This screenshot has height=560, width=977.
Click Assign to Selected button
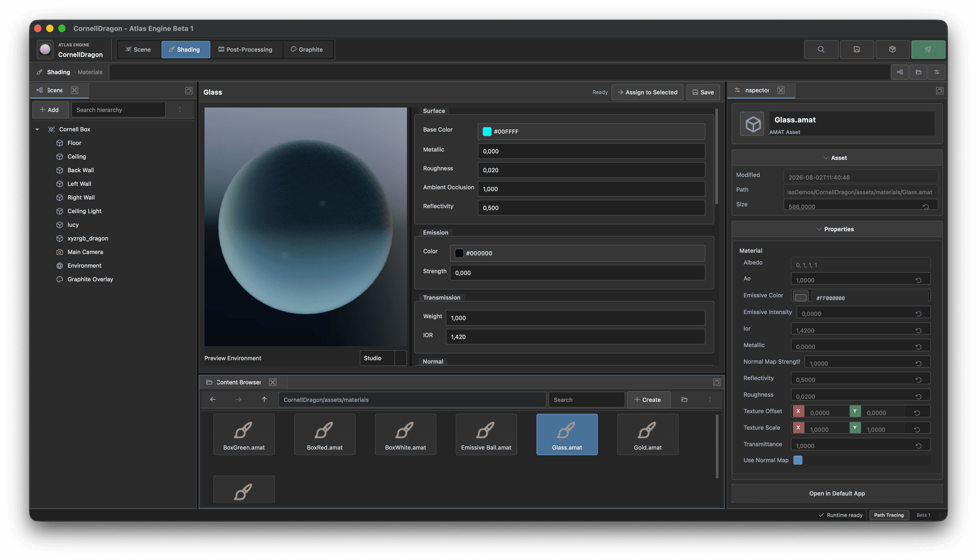[647, 92]
